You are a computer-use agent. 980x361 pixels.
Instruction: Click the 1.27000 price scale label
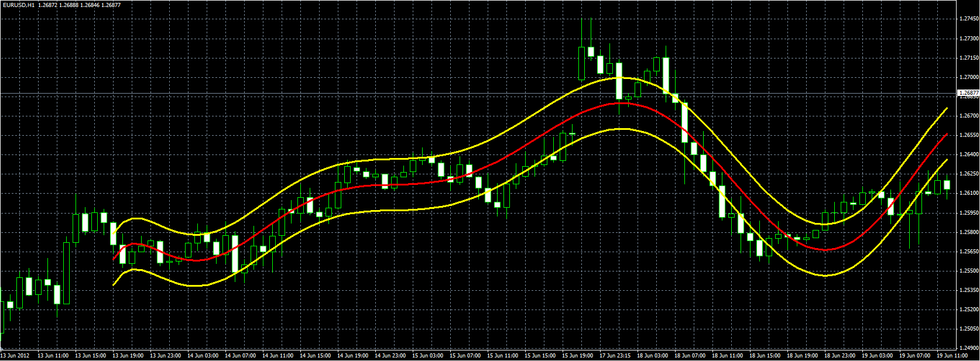coord(969,77)
